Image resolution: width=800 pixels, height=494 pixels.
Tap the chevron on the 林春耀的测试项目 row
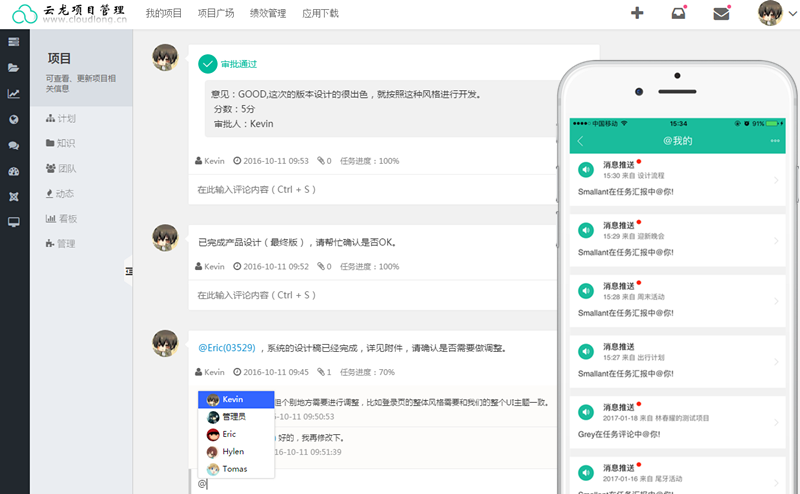pos(776,423)
